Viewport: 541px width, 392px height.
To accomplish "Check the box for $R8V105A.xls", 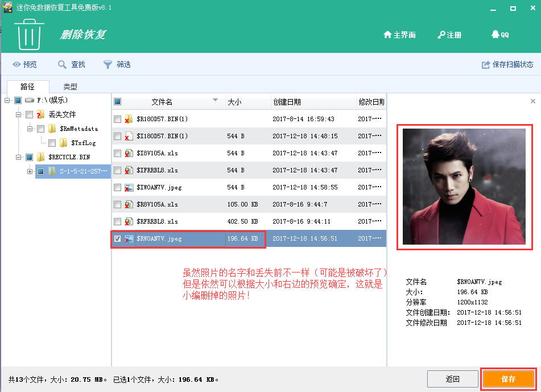I will coord(117,204).
